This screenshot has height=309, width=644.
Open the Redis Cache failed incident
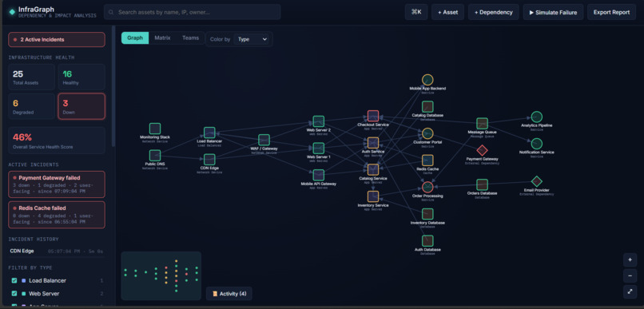tap(57, 215)
